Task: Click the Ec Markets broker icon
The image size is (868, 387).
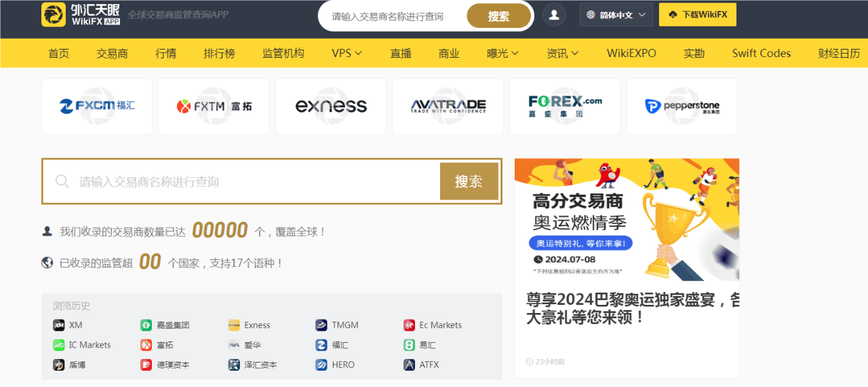Action: pyautogui.click(x=409, y=325)
